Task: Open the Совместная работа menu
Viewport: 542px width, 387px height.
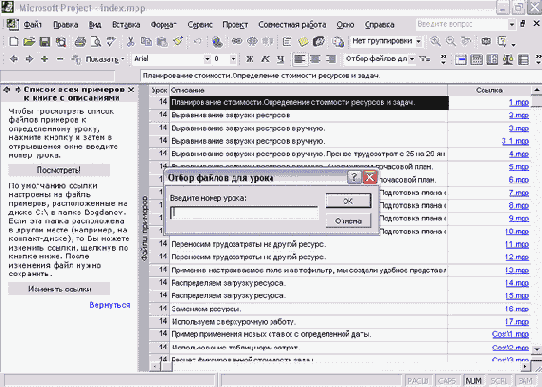Action: [292, 25]
